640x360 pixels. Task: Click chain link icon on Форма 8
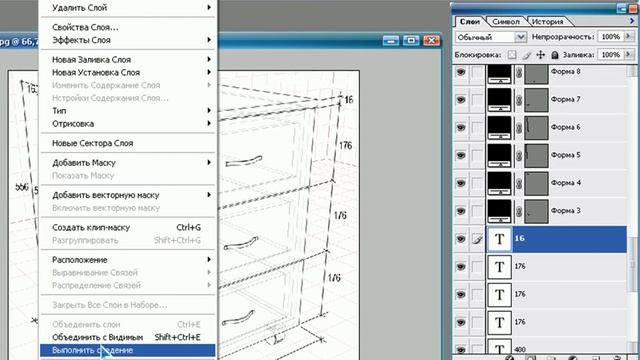coord(519,73)
